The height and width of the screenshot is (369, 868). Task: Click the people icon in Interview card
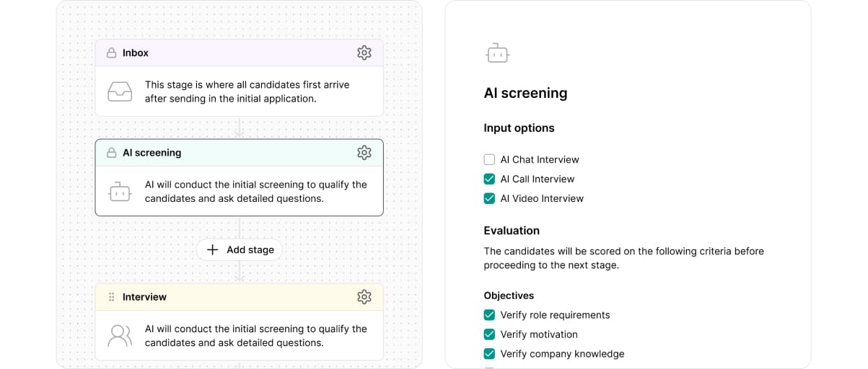tap(120, 336)
